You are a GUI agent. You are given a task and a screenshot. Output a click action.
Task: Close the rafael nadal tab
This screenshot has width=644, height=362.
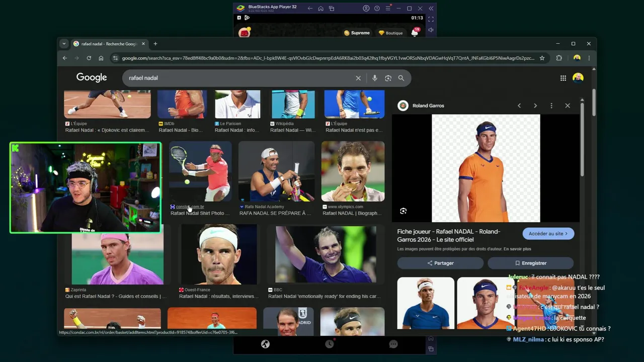coord(143,44)
